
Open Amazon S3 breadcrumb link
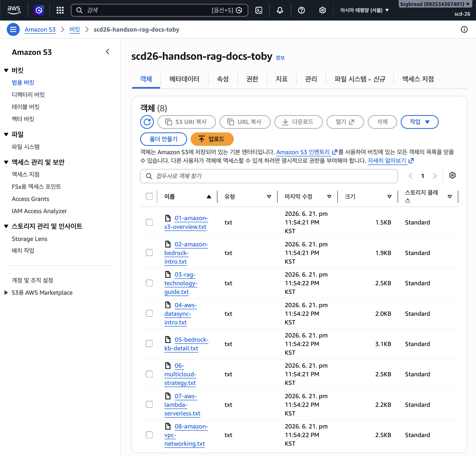pos(40,29)
